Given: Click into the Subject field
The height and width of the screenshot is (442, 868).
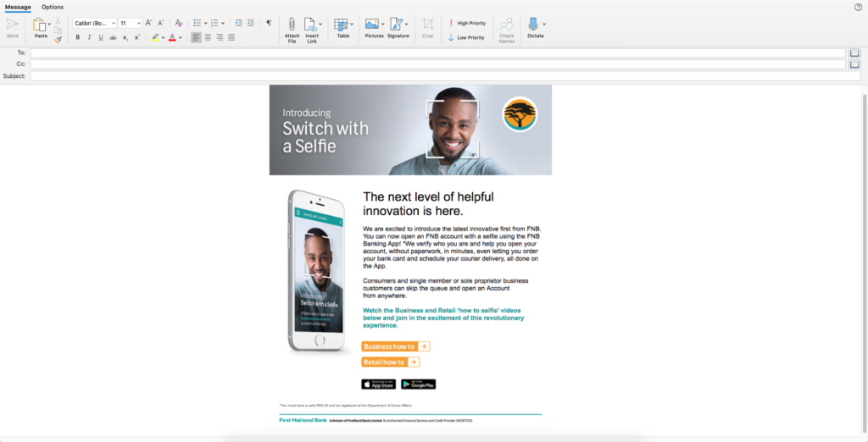Looking at the screenshot, I should (437, 75).
